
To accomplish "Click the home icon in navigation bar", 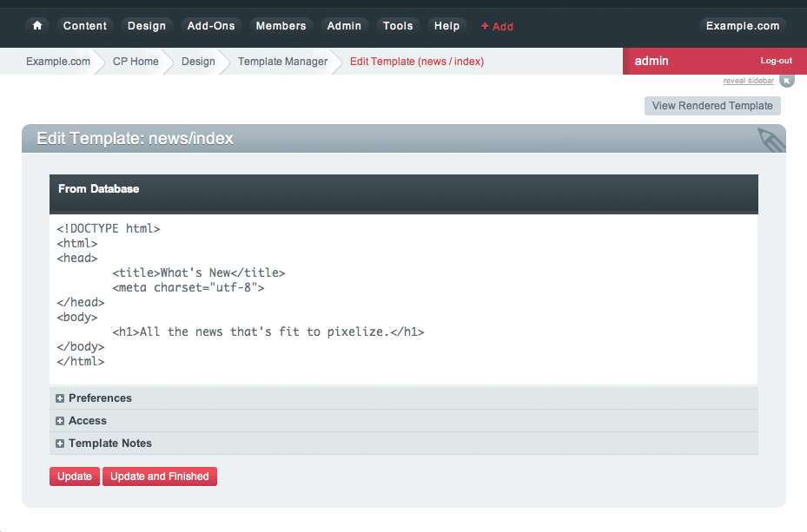I will (x=36, y=26).
